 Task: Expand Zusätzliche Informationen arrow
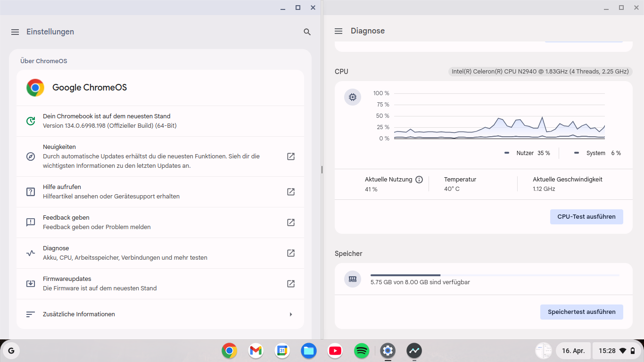point(291,314)
